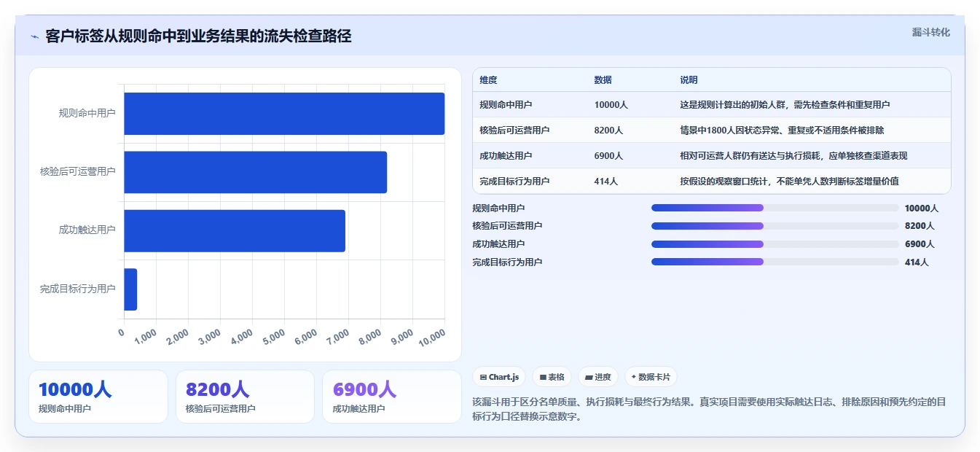Screen dimensions: 980x452
Task: Click the description starting 这是规则计算出的初始人群
Action: (785, 105)
